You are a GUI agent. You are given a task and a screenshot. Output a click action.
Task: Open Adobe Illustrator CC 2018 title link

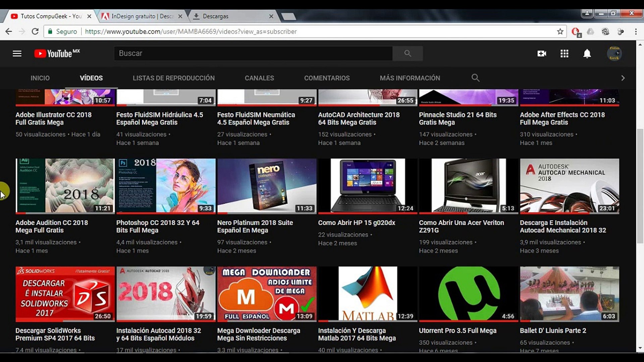54,119
